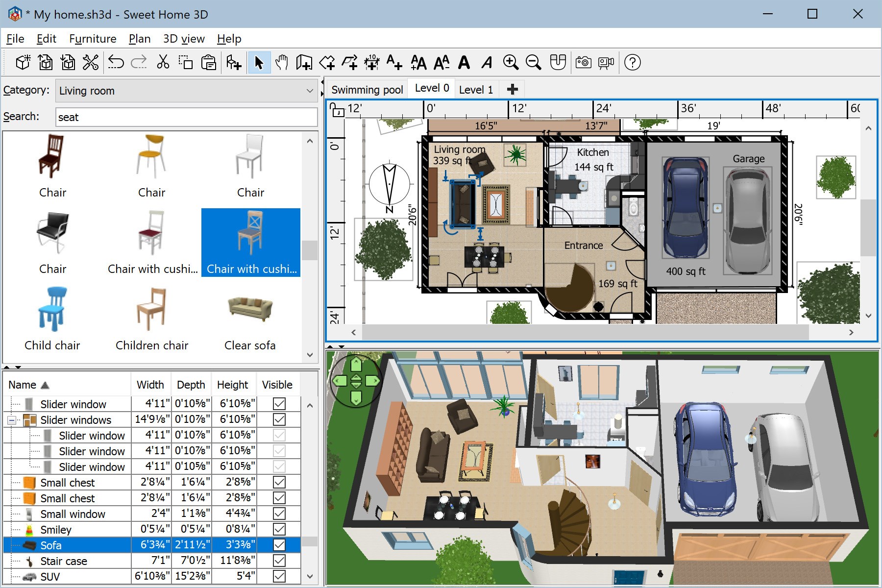The height and width of the screenshot is (588, 882).
Task: Click inside the Search field containing seat
Action: click(186, 117)
